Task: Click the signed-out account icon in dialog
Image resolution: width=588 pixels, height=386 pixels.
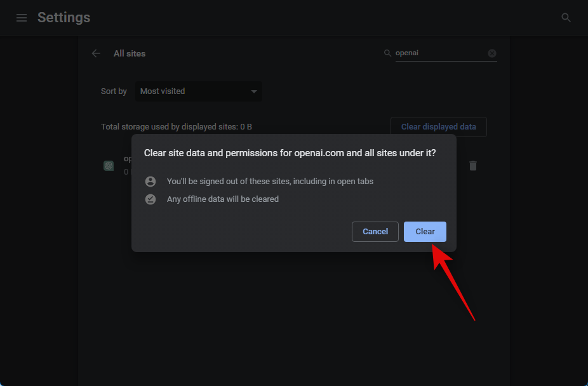Action: click(150, 182)
